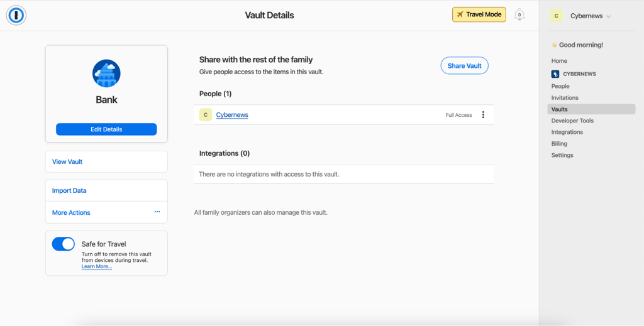The image size is (644, 326).
Task: Click 'Share with the rest of the family' heading
Action: pyautogui.click(x=256, y=60)
